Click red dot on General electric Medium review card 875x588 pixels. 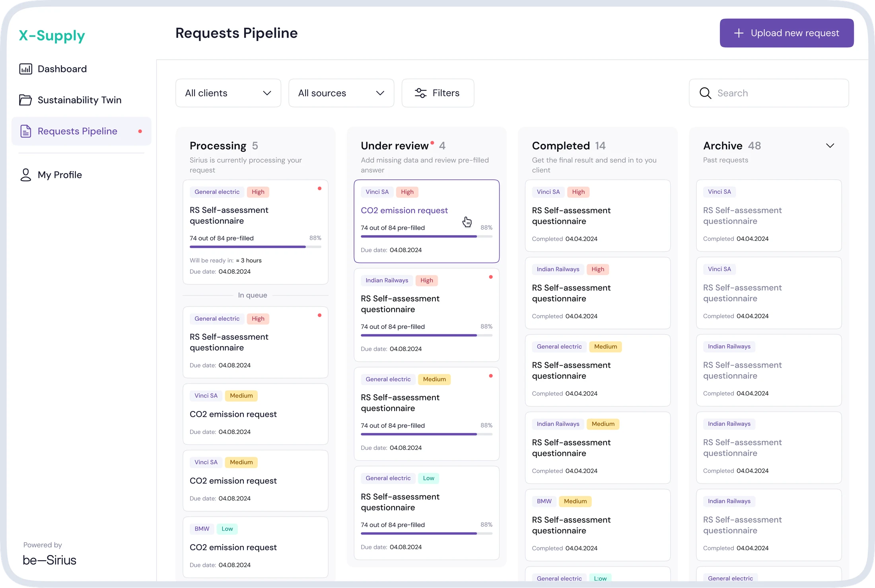[x=491, y=376]
